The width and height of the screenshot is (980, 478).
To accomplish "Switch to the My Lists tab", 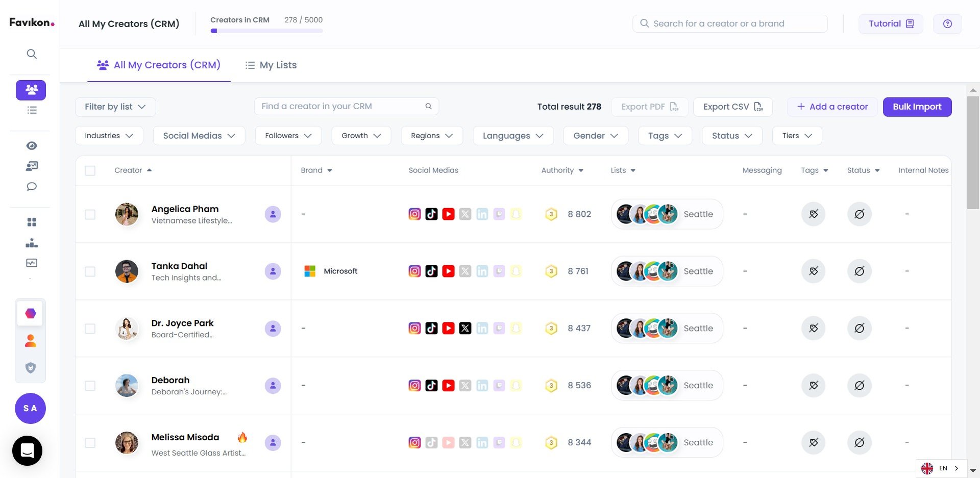I will (271, 65).
